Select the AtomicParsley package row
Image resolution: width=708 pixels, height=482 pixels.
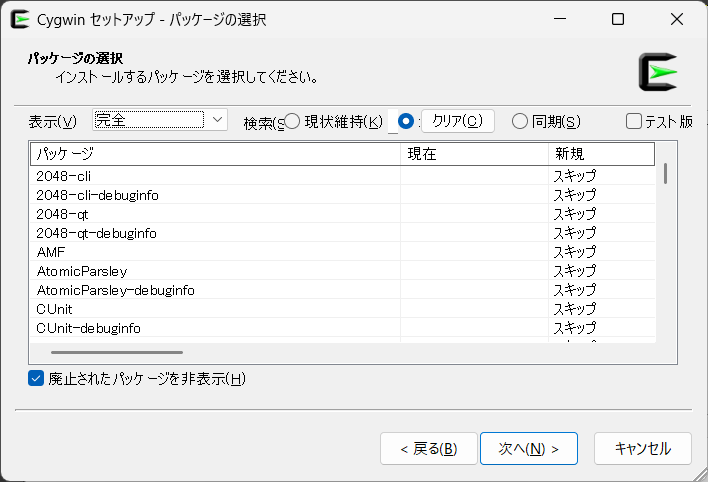point(343,271)
